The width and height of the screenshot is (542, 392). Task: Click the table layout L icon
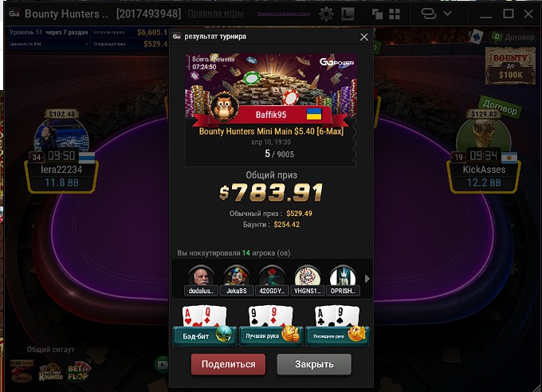[x=348, y=14]
